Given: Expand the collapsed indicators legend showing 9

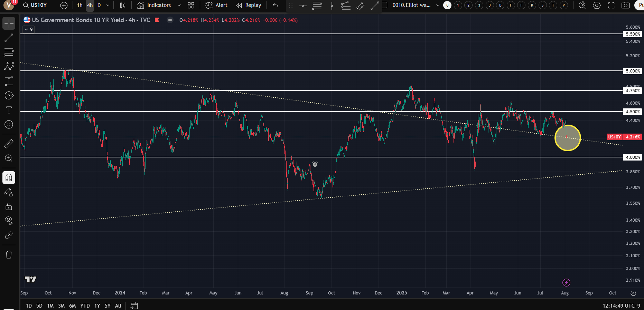Looking at the screenshot, I should tap(29, 29).
